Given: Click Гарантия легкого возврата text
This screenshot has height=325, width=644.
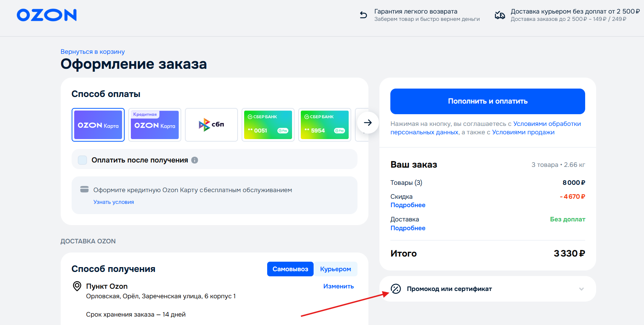Looking at the screenshot, I should (x=416, y=11).
